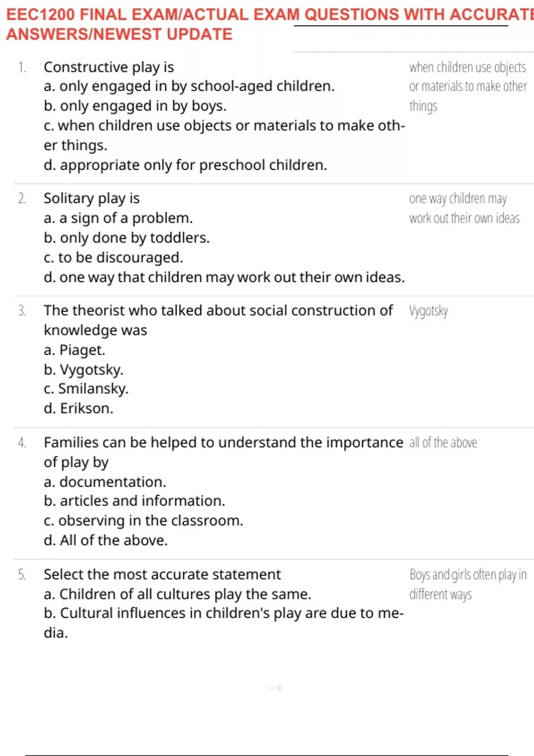Click option 'd. appropriate only for preschool children.'
Image resolution: width=534 pixels, height=756 pixels.
(x=185, y=165)
